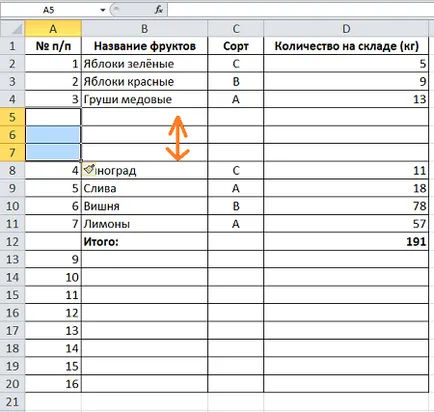Click quantity cell 5 in Яблоки зелёные row
This screenshot has width=434, height=412.
point(346,64)
